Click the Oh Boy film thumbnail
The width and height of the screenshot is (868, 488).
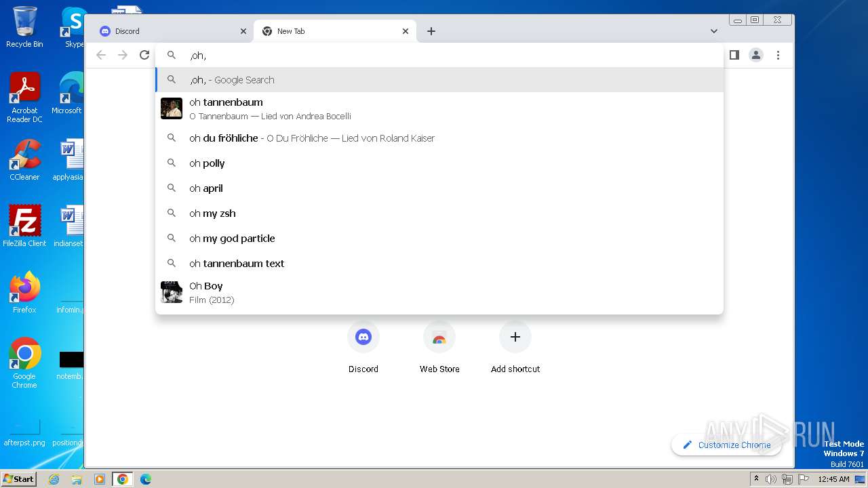(172, 292)
